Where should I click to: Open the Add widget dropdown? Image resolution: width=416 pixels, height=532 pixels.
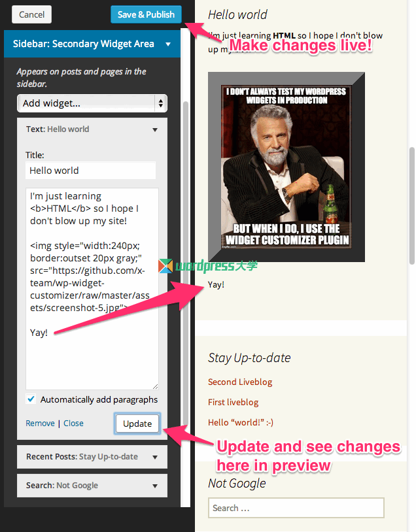(92, 103)
